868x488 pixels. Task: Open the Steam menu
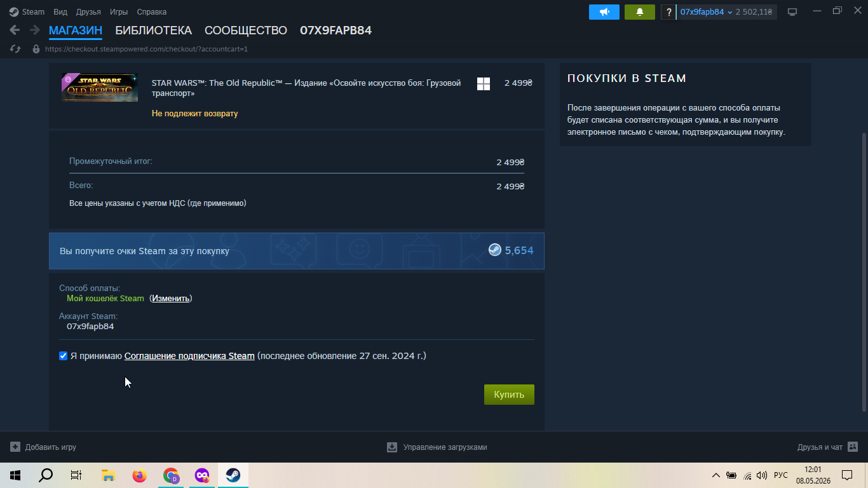(27, 12)
